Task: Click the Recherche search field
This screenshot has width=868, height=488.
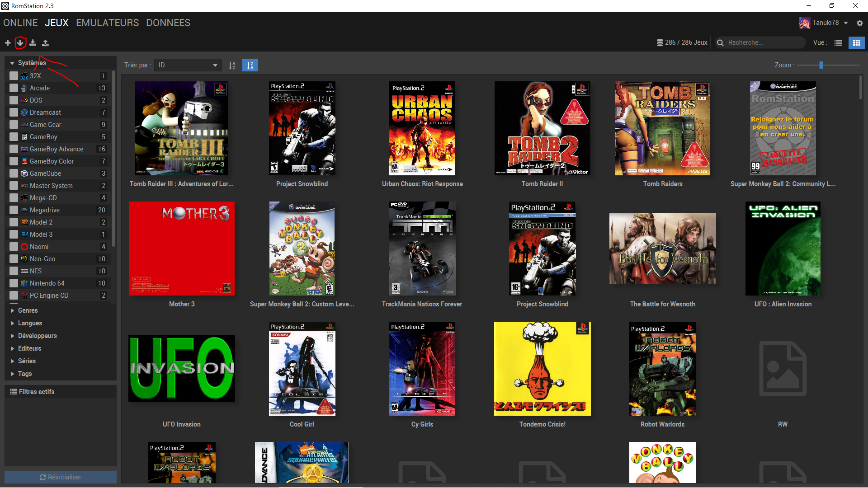Action: tap(764, 42)
